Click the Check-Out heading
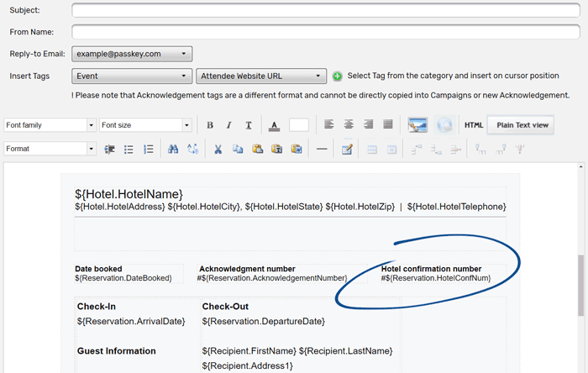588x373 pixels. point(225,307)
